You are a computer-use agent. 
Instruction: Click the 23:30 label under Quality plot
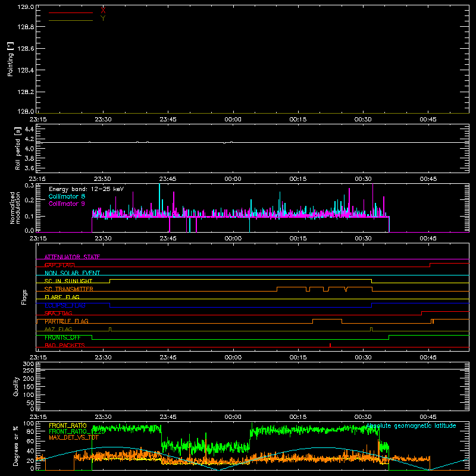tap(103, 417)
